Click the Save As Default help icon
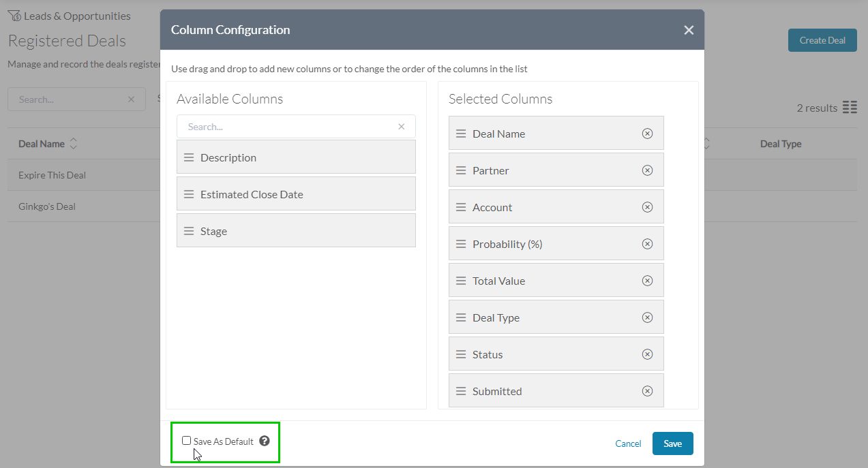 265,441
